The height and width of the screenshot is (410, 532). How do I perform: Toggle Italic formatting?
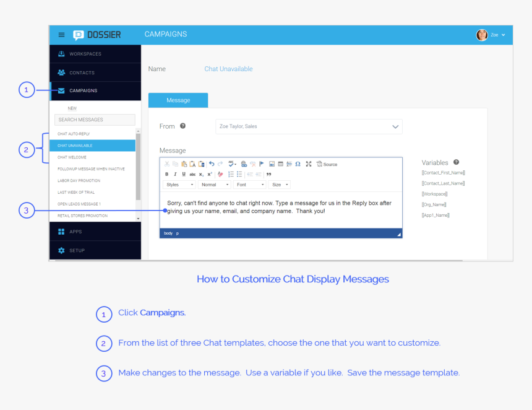coord(175,174)
